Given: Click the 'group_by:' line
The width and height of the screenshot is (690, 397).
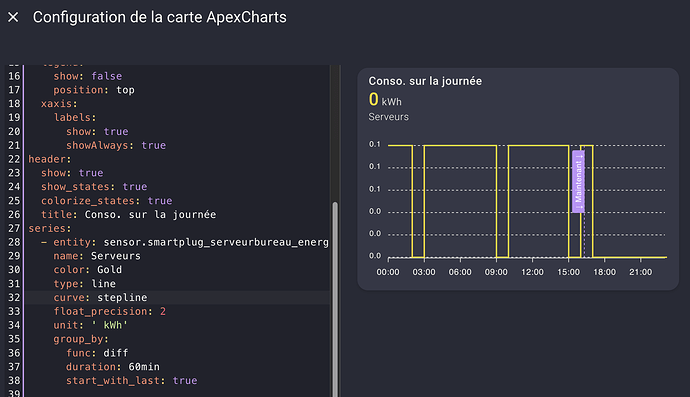Looking at the screenshot, I should [81, 339].
